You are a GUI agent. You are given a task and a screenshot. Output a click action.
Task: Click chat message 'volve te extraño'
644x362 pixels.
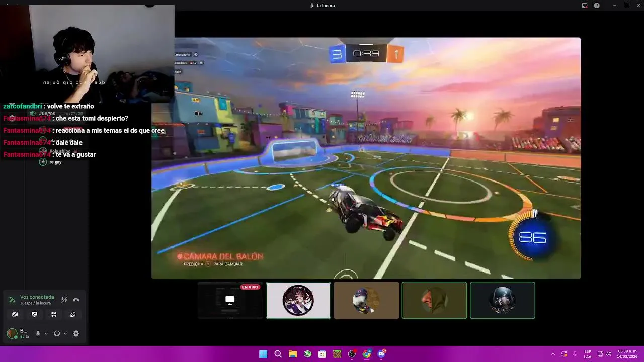[70, 106]
